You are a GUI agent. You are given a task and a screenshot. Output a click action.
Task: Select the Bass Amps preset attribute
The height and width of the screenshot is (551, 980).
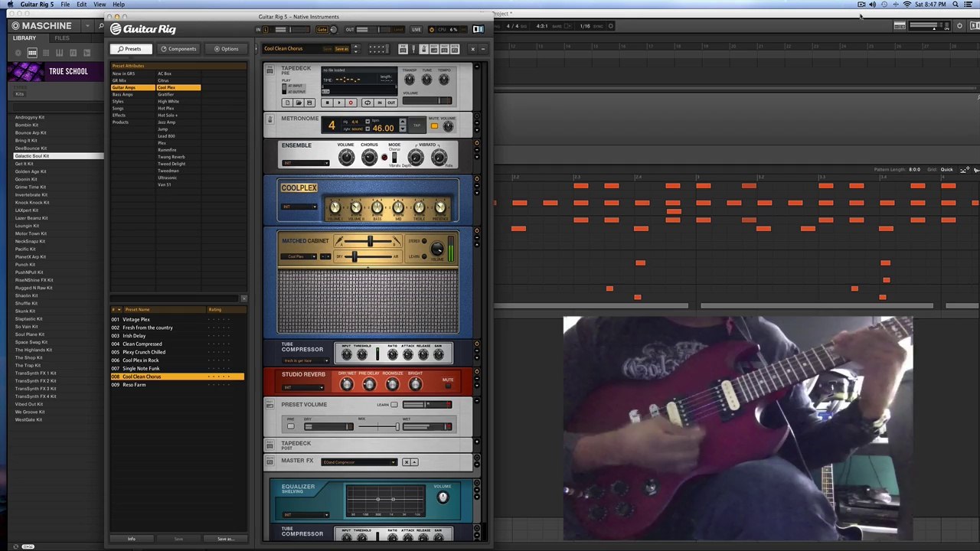click(122, 94)
